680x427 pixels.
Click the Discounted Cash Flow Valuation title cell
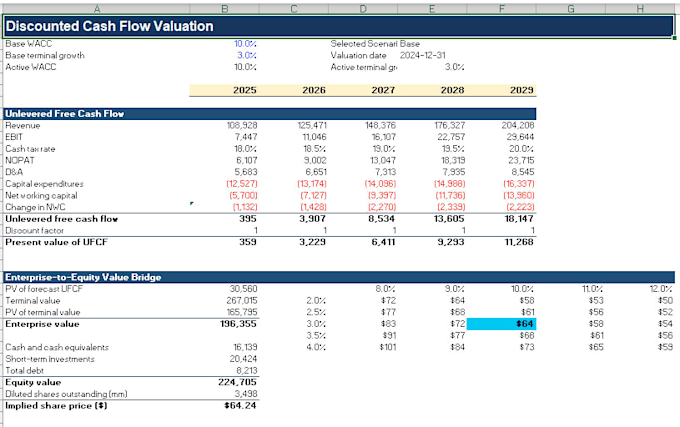click(x=338, y=26)
